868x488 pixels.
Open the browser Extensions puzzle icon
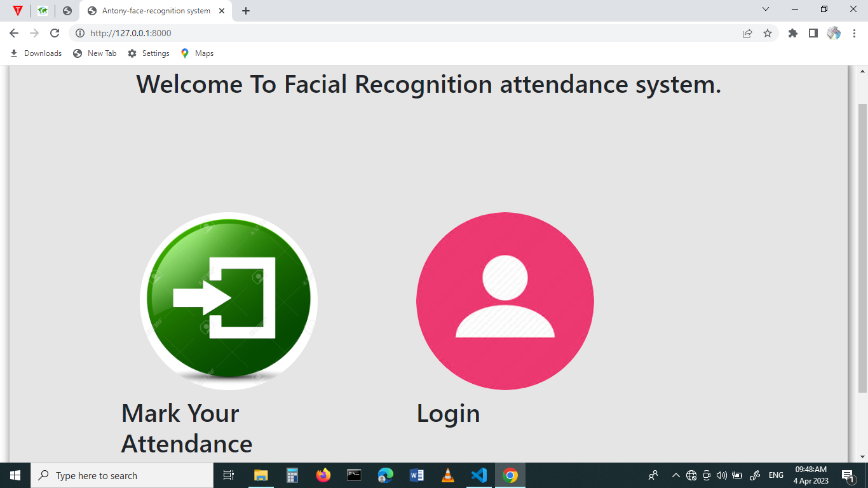(x=792, y=33)
